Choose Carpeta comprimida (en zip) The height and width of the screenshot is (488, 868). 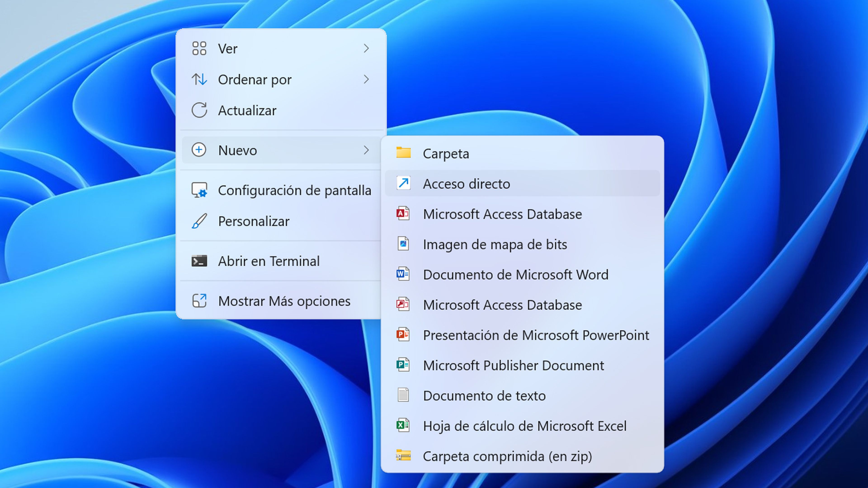coord(522,456)
